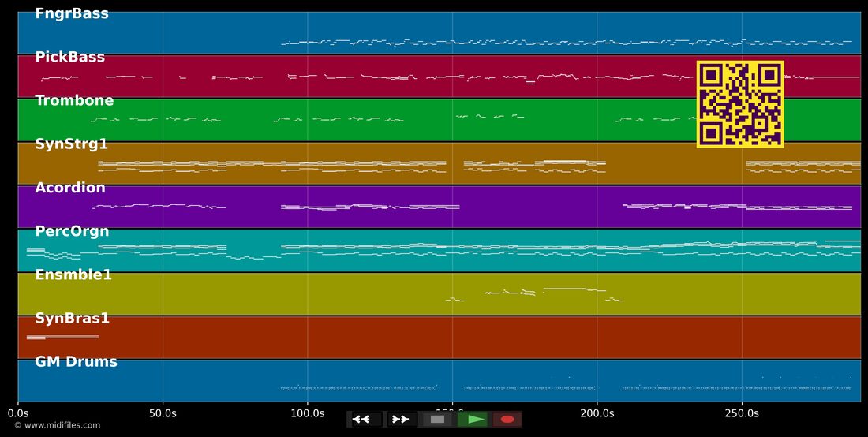Screen dimensions: 868x437
Task: Select the Acordion track label
Action: [70, 188]
